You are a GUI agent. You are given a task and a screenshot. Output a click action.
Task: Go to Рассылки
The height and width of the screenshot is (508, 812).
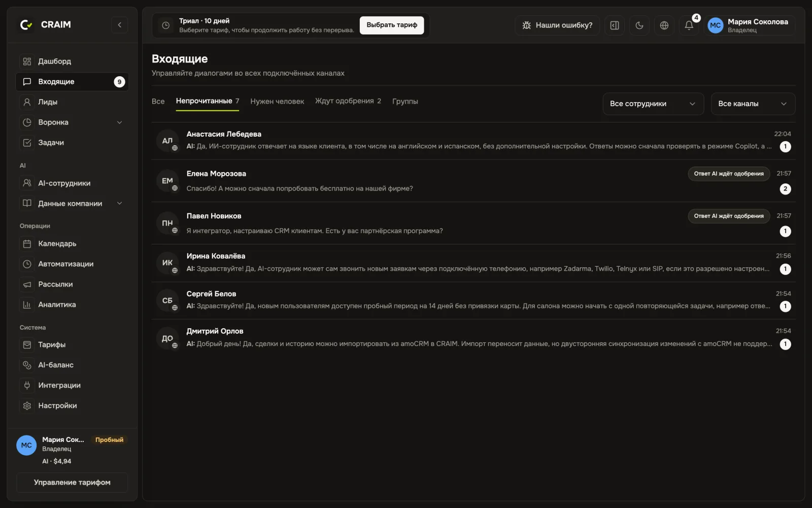[x=72, y=284]
